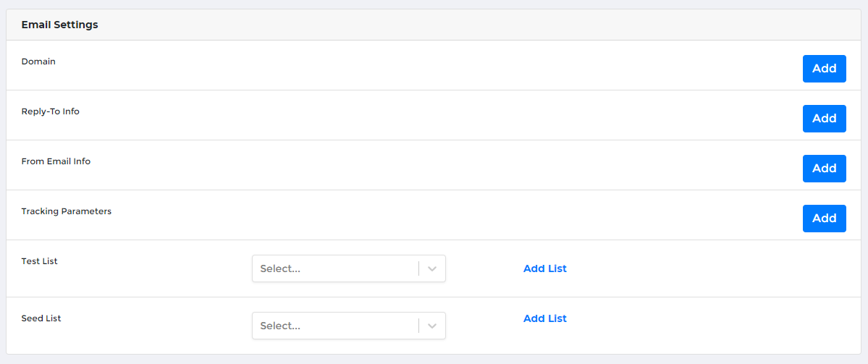
Task: Click the Tracking Parameters label
Action: point(66,211)
